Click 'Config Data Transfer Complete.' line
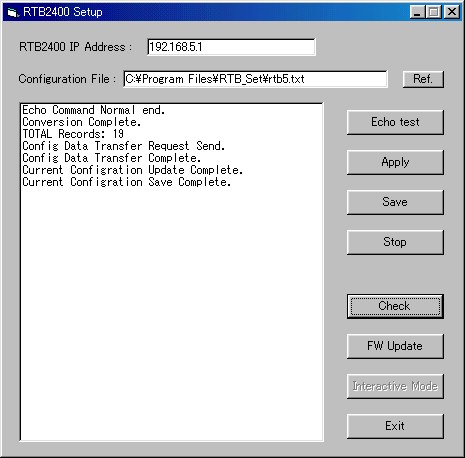 [111, 158]
